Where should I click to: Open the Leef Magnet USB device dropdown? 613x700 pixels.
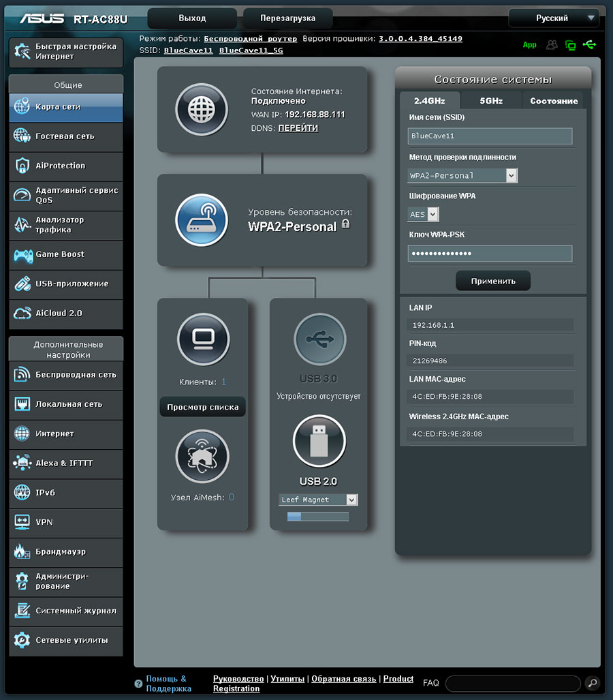click(x=317, y=500)
